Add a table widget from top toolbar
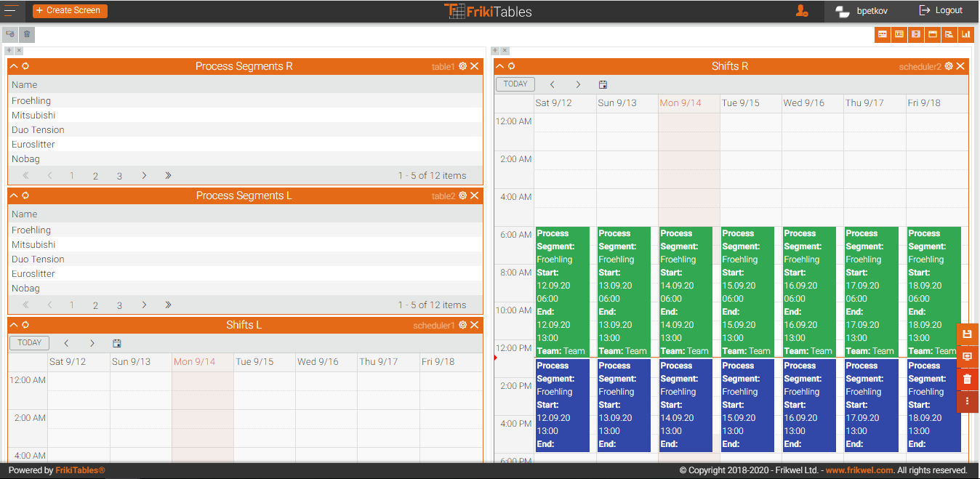This screenshot has width=980, height=479. (882, 34)
